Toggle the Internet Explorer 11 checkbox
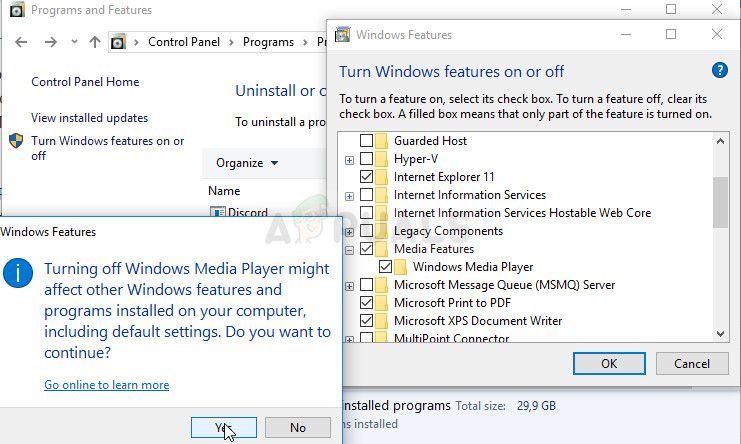This screenshot has height=444, width=741. pos(366,177)
